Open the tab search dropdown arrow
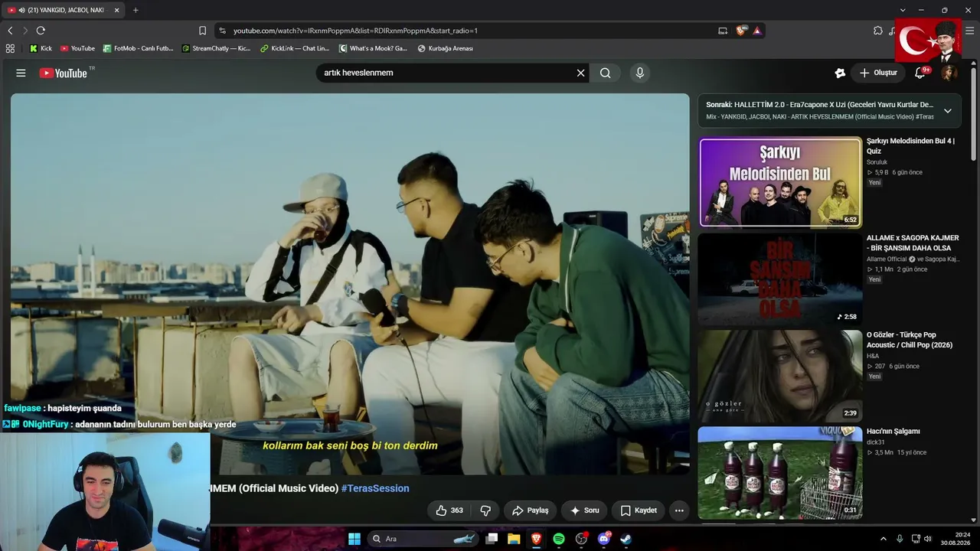The height and width of the screenshot is (551, 980). [x=903, y=10]
